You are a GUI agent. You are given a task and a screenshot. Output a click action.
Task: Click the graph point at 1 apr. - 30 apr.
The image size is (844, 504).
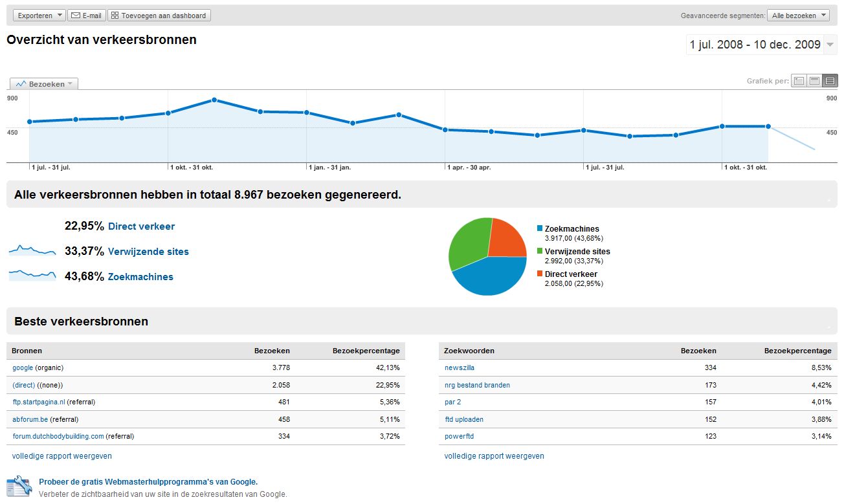[x=445, y=129]
